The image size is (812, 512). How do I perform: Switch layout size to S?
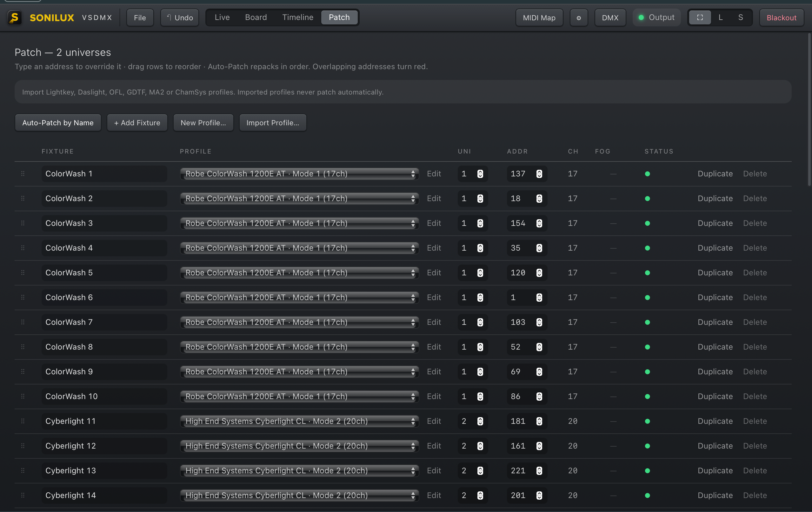pos(741,17)
